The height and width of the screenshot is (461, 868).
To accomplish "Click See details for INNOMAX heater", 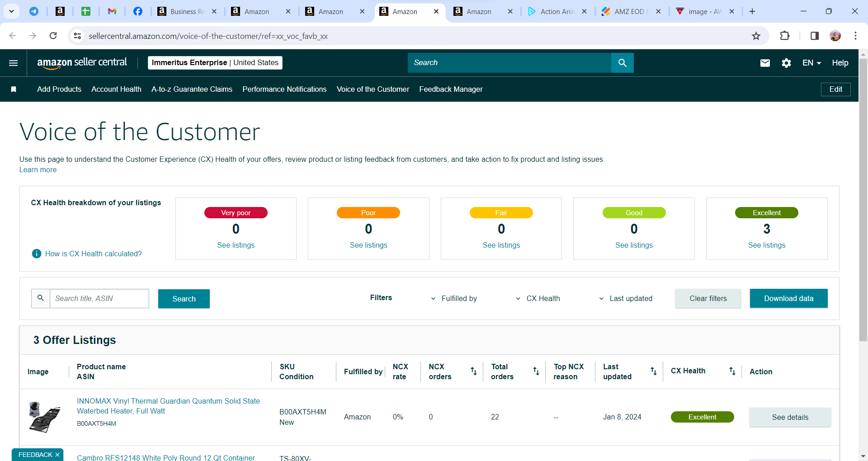I will (x=790, y=417).
